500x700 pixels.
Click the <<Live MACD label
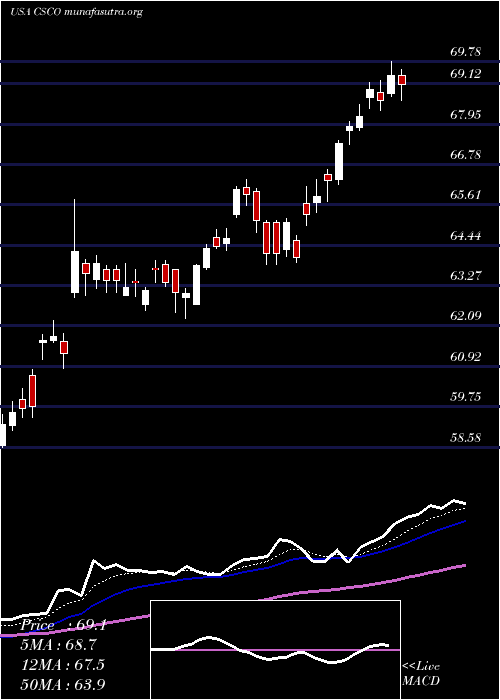(421, 674)
